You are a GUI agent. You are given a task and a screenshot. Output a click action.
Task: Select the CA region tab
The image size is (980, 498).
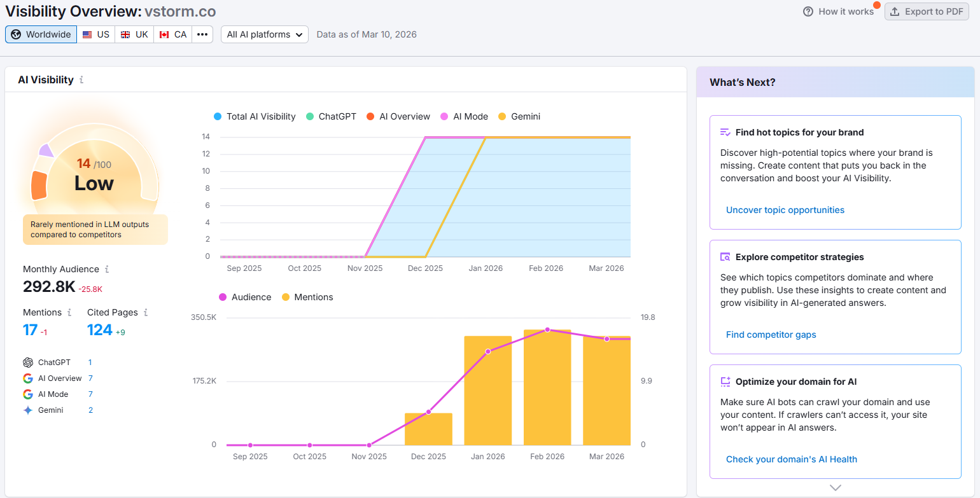point(173,34)
